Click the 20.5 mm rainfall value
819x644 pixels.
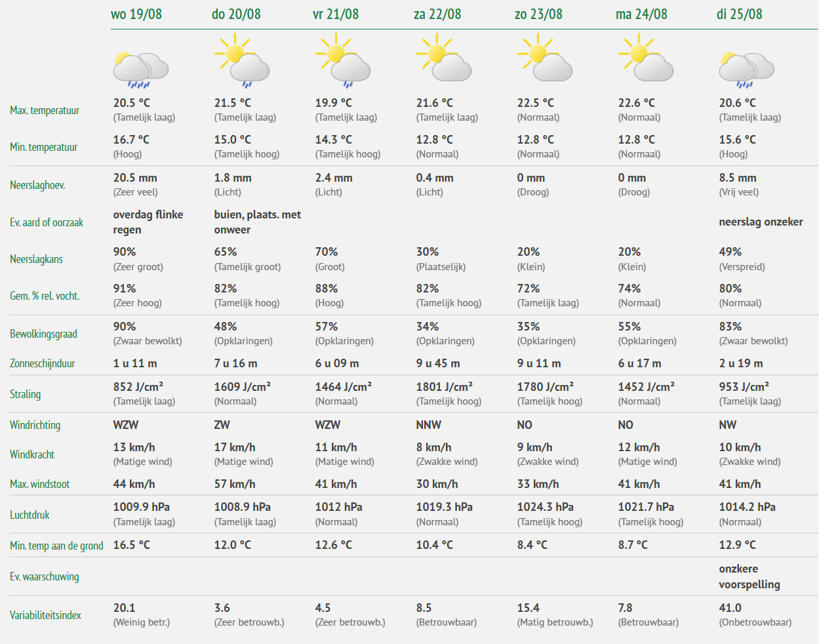tap(135, 178)
